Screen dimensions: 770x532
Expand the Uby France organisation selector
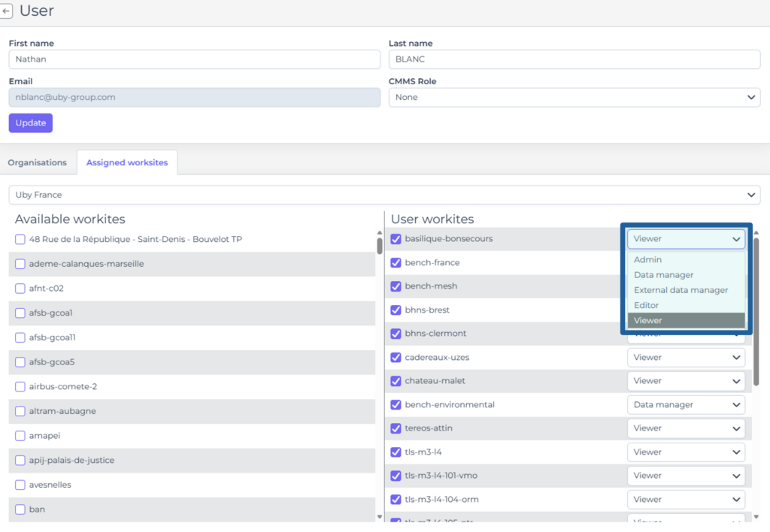point(384,195)
